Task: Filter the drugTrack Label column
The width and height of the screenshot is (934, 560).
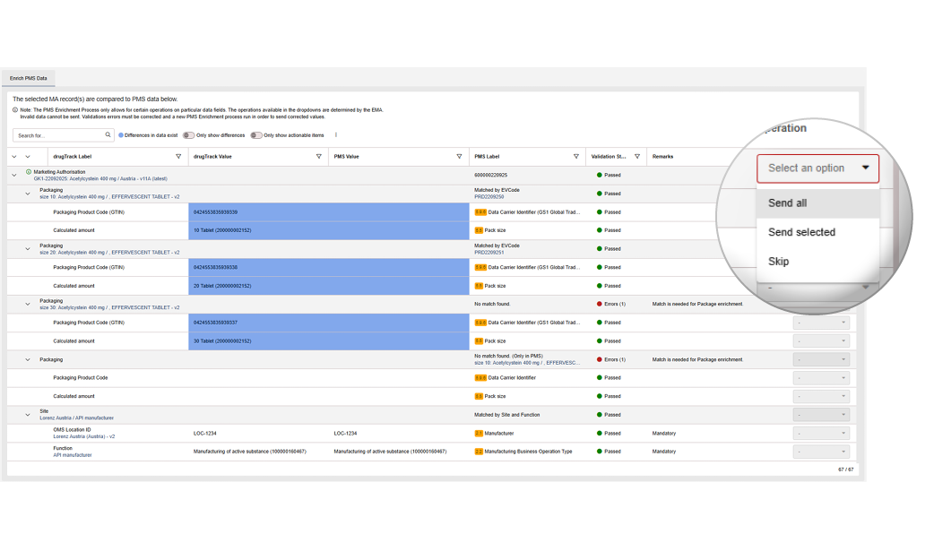Action: tap(178, 157)
